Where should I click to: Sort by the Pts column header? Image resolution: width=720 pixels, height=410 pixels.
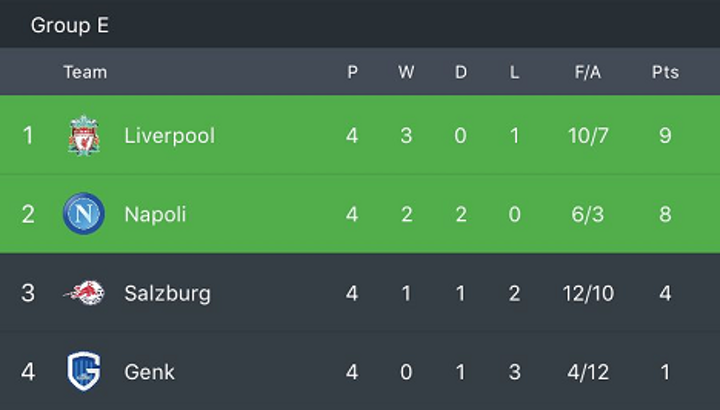pos(665,72)
